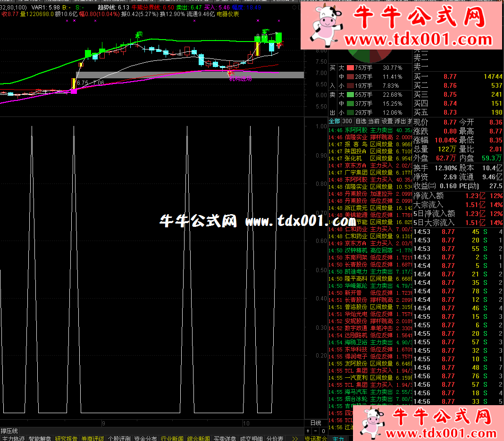Click the 买五 bid row at 8.73
504x441 pixels.
click(x=458, y=112)
